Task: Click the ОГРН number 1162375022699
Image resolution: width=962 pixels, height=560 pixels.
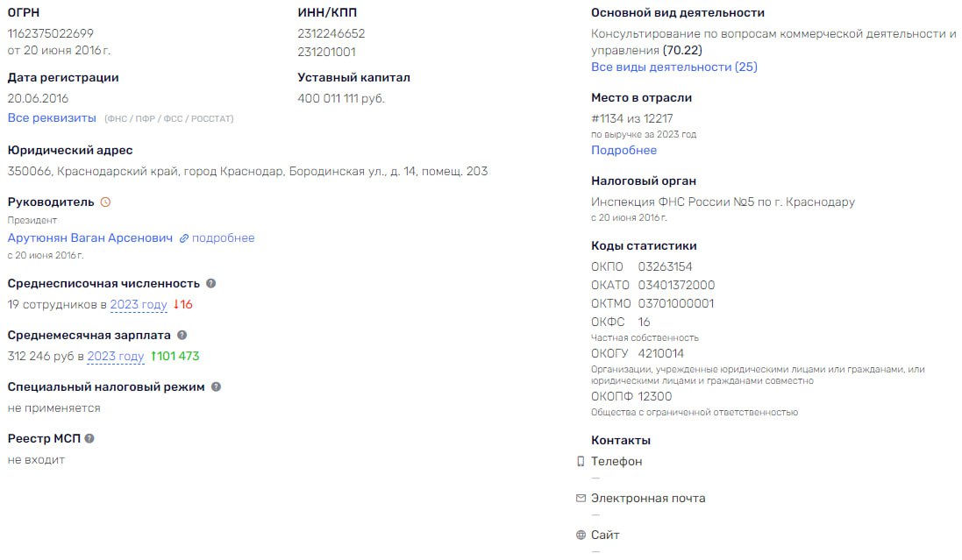Action: 50,33
